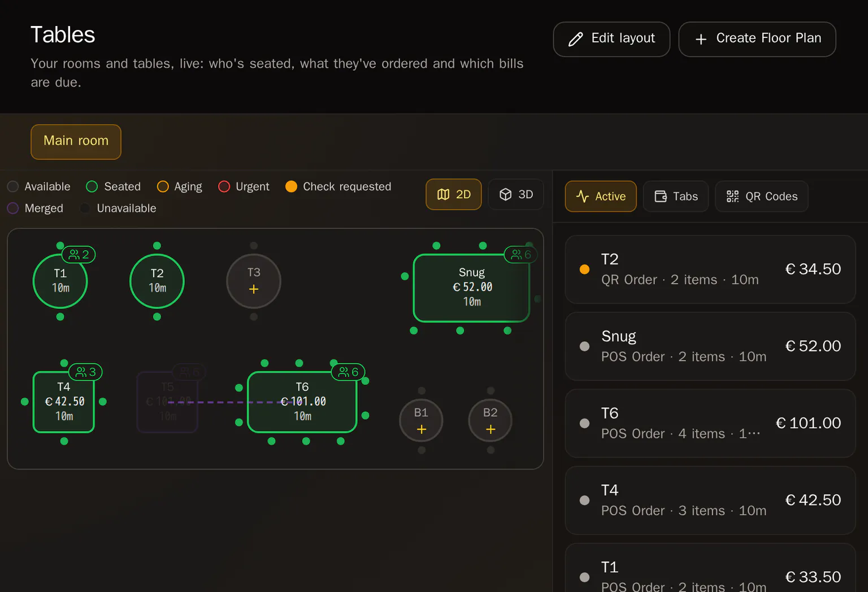The image size is (868, 592).
Task: Click the Unavailable legend label
Action: [127, 208]
